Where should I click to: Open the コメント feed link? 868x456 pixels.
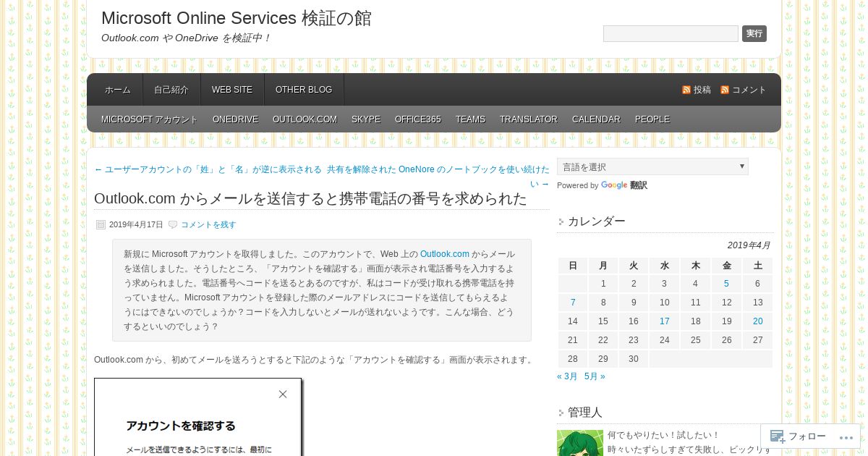(749, 90)
